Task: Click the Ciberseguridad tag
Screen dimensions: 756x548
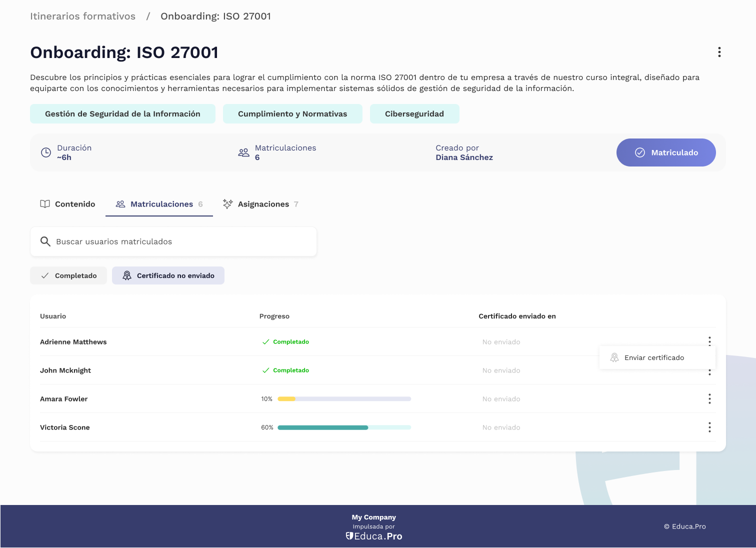Action: pos(414,113)
